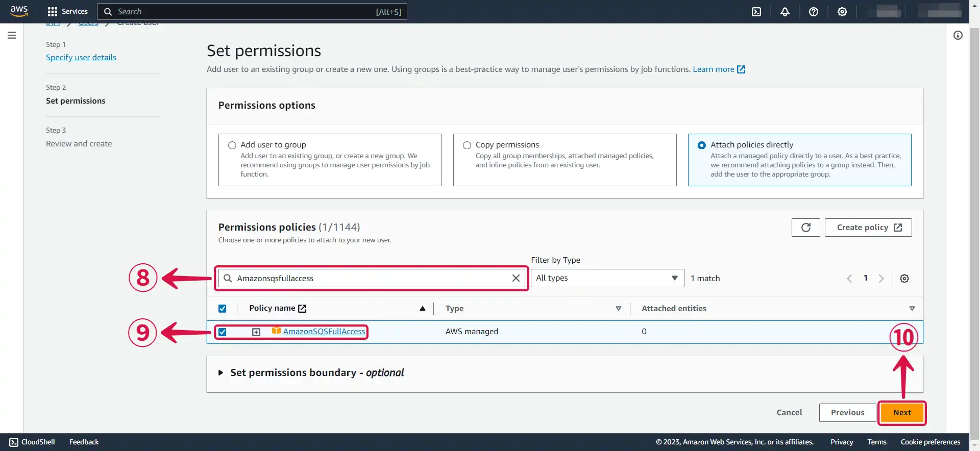The width and height of the screenshot is (980, 451).
Task: Click the Create policy button
Action: (x=868, y=228)
